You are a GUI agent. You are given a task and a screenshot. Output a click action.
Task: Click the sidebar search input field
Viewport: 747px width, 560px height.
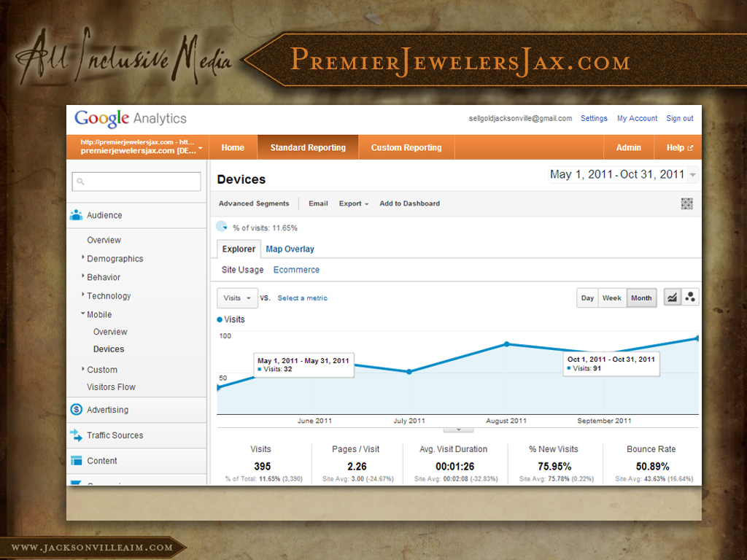point(136,182)
